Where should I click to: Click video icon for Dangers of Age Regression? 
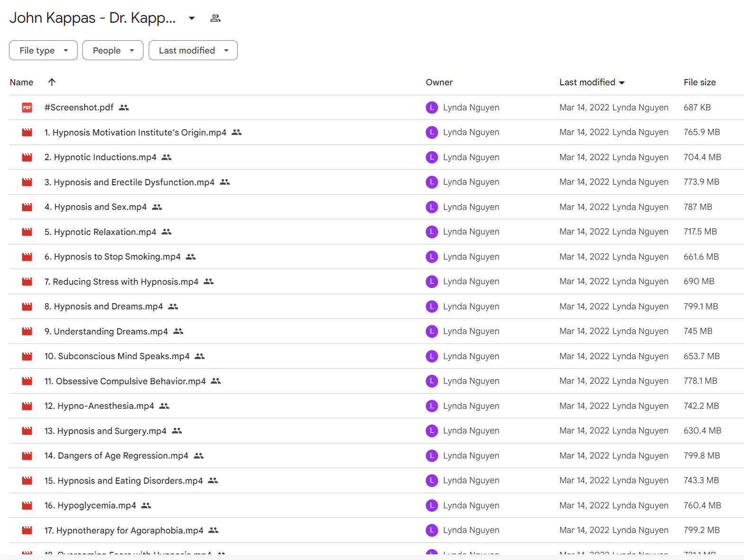click(x=27, y=456)
